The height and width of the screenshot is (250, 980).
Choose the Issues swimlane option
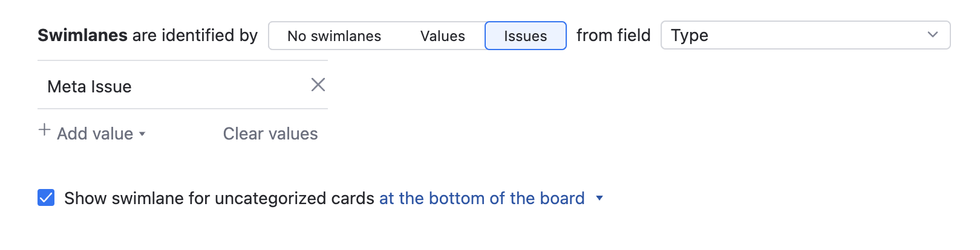point(525,36)
